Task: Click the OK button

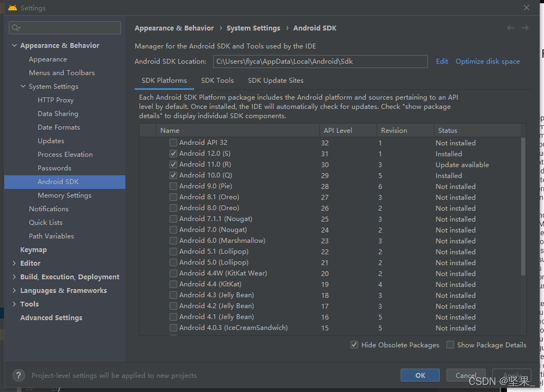Action: point(420,375)
